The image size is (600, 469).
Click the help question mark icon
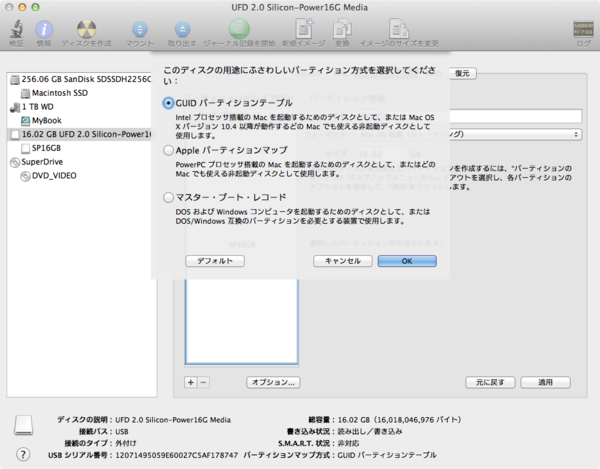(23, 454)
